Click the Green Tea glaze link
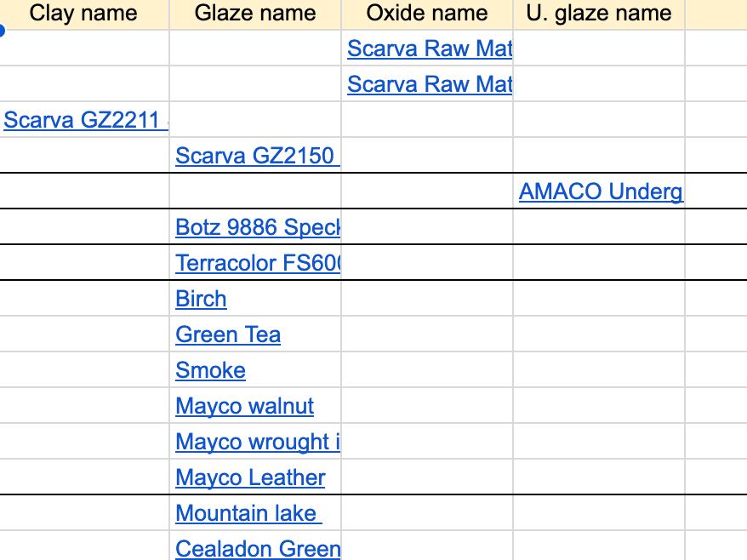 click(228, 334)
